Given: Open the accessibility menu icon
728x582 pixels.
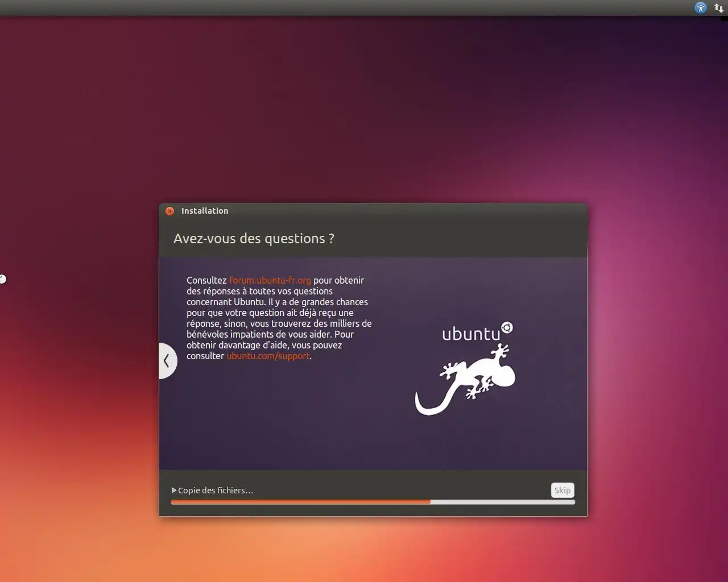Looking at the screenshot, I should click(x=701, y=8).
